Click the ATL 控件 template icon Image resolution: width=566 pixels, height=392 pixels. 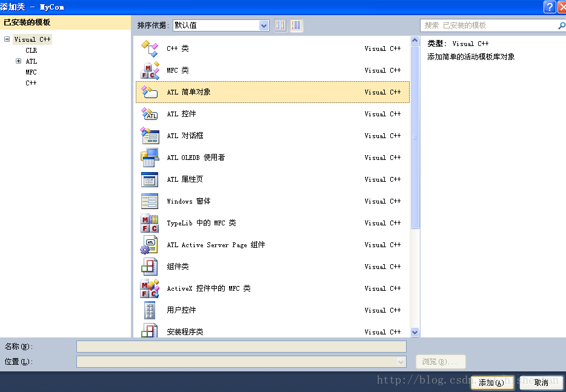150,114
